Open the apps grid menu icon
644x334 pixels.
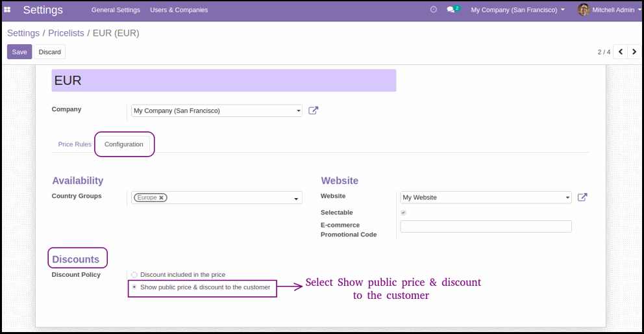[x=7, y=10]
